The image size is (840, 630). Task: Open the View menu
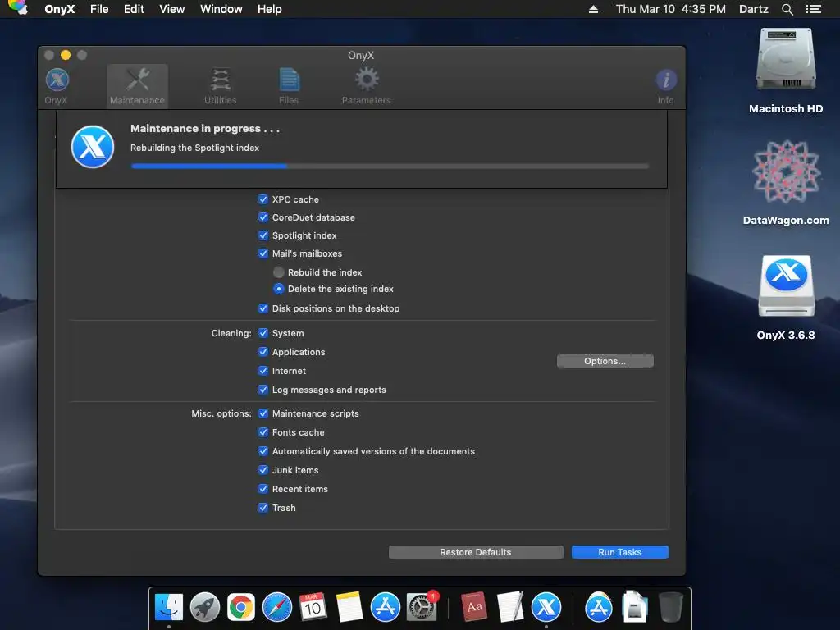tap(172, 9)
